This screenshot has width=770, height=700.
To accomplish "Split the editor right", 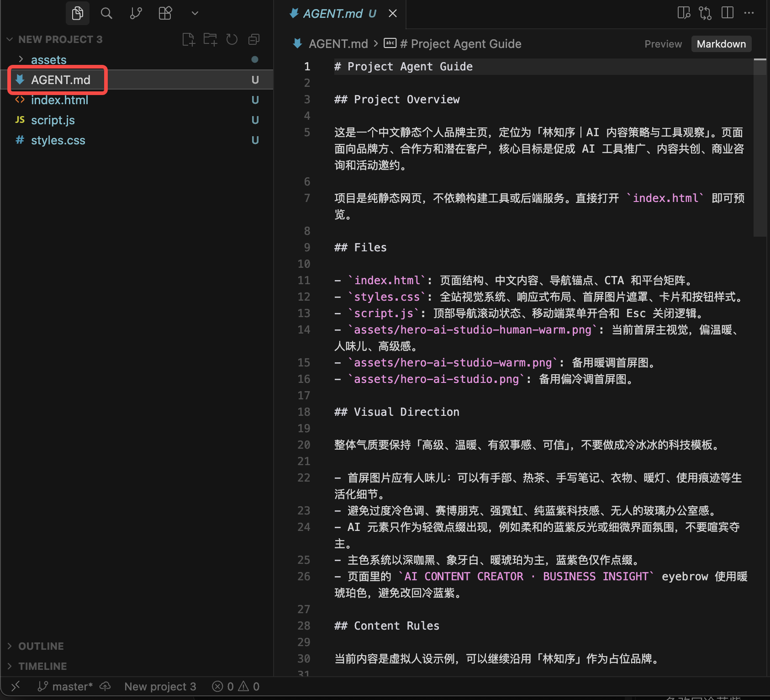I will coord(728,13).
